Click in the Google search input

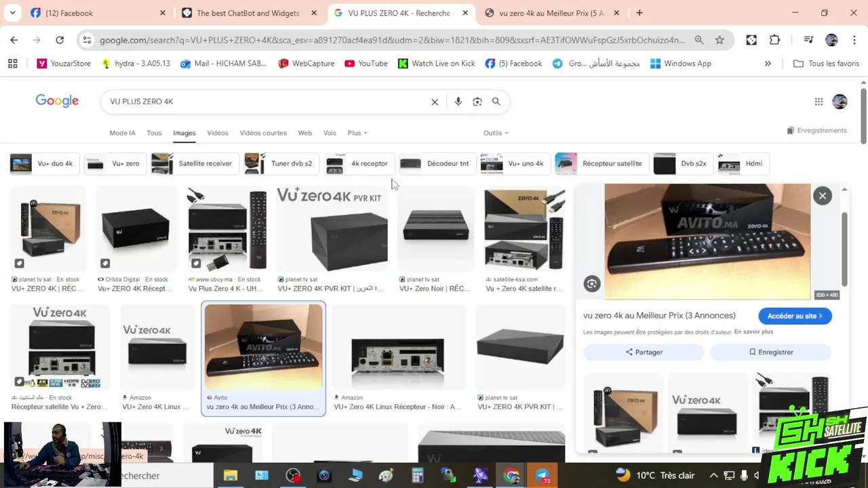point(268,102)
